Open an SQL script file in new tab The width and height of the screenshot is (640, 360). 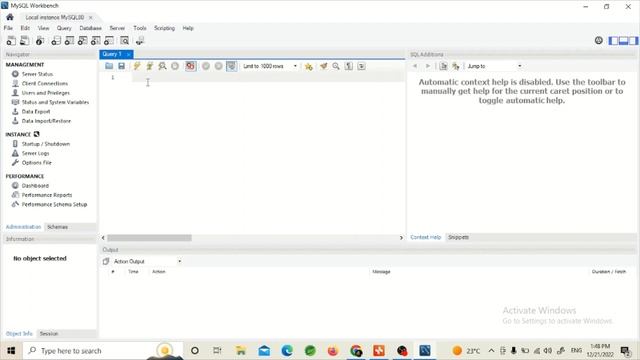(24, 40)
